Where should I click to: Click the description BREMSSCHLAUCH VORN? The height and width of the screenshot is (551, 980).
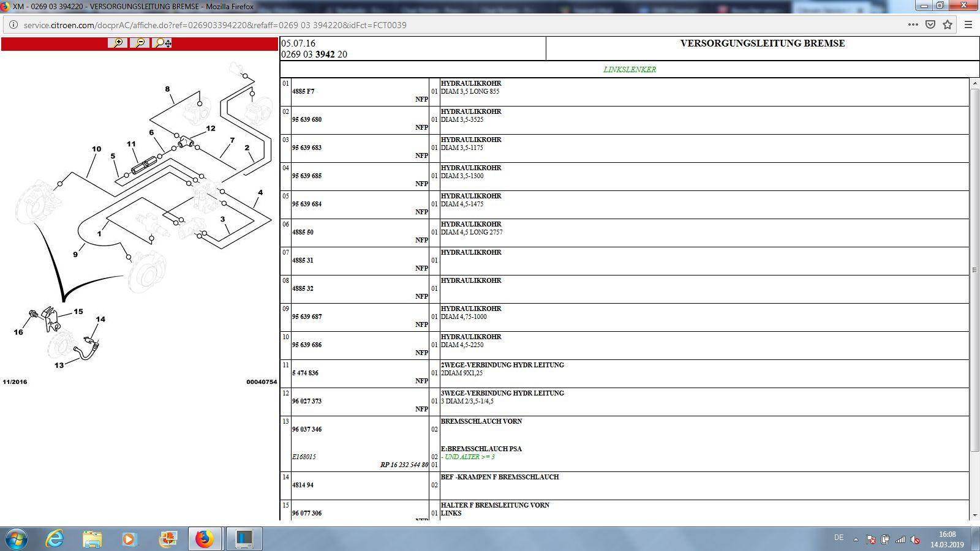tap(481, 421)
